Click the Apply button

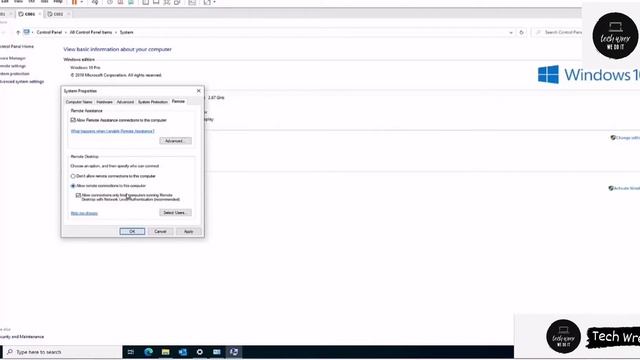(x=189, y=231)
